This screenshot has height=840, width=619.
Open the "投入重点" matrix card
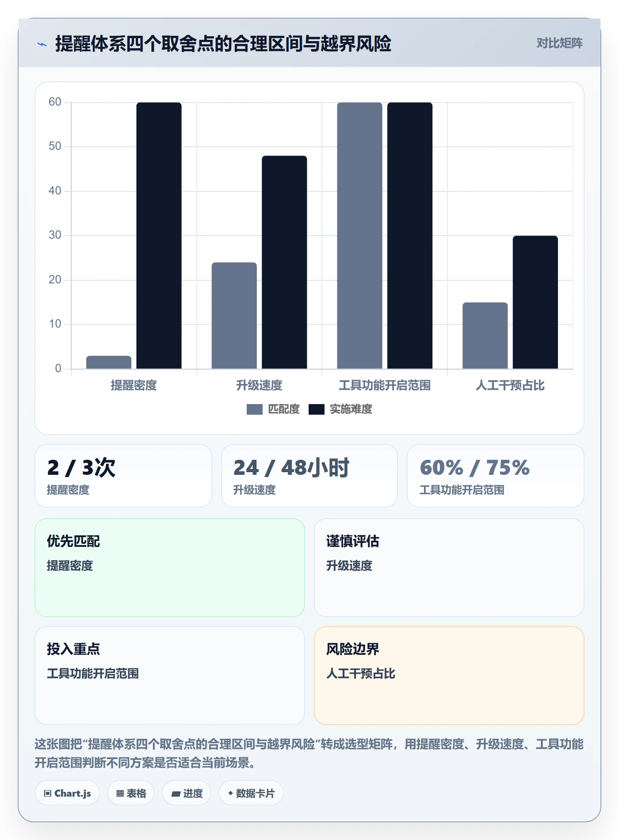click(170, 676)
